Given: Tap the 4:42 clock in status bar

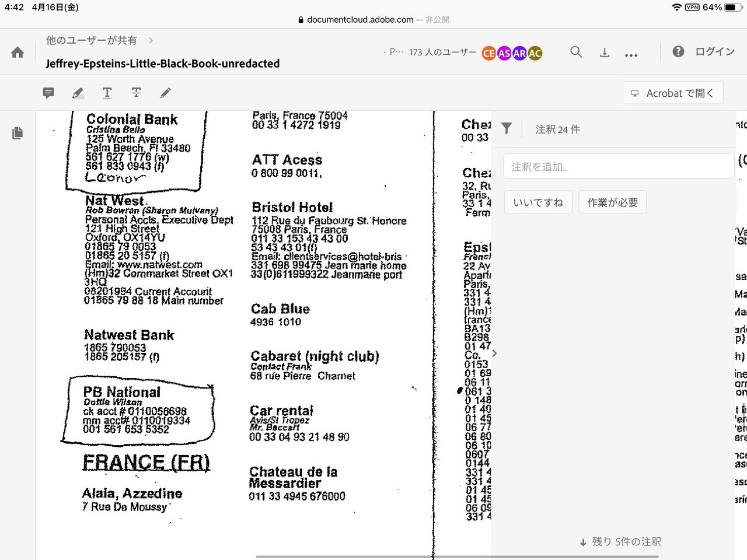Looking at the screenshot, I should pyautogui.click(x=14, y=7).
